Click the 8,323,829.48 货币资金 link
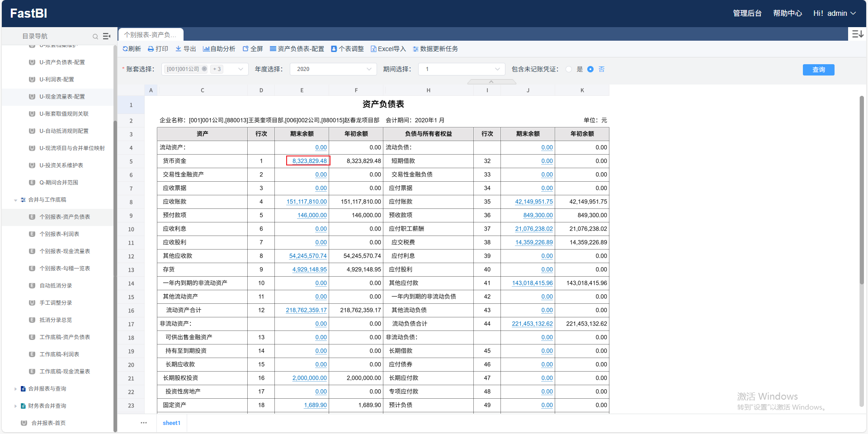The width and height of the screenshot is (868, 434). [309, 161]
